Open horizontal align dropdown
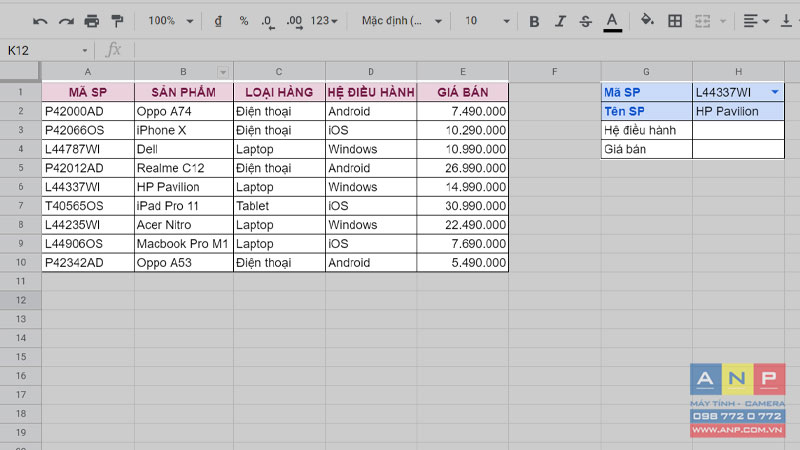 (756, 21)
